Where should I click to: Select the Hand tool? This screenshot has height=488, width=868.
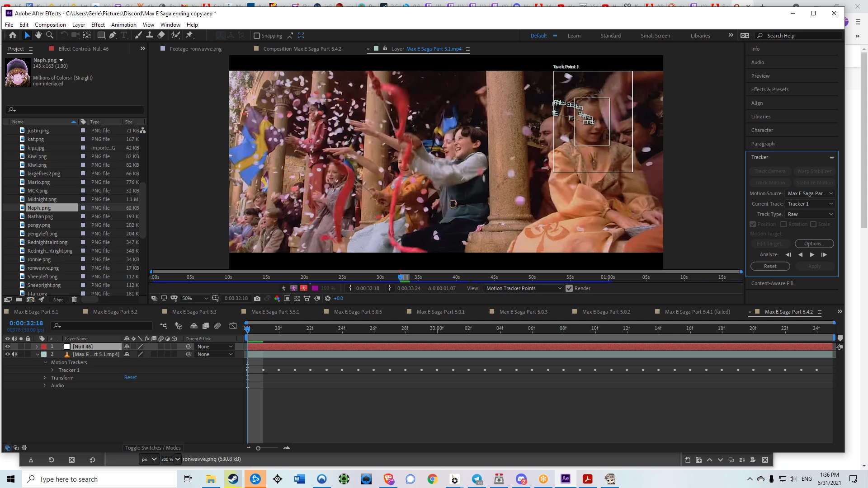coord(38,35)
